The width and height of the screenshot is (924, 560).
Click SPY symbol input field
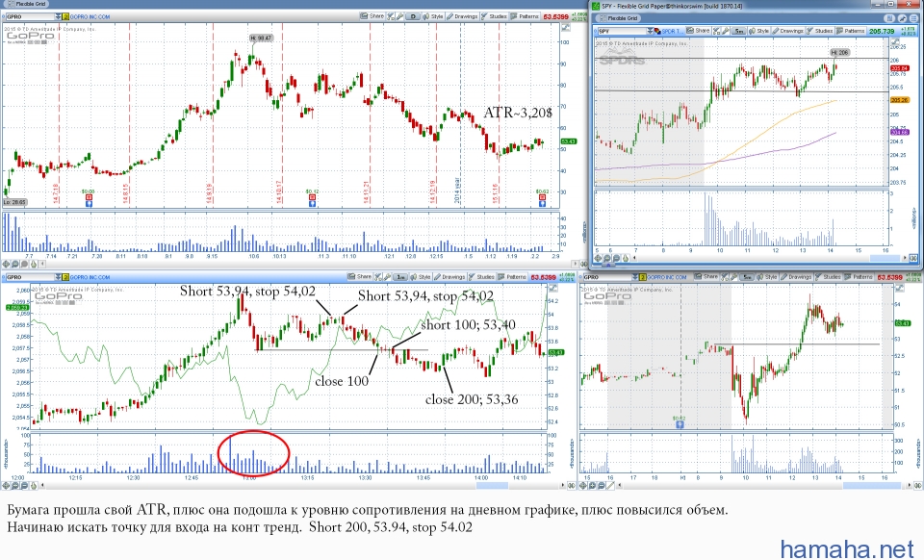623,31
